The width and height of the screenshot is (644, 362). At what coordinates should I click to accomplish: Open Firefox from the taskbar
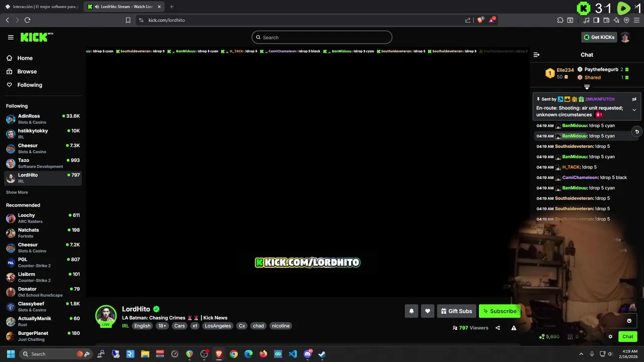(x=263, y=354)
